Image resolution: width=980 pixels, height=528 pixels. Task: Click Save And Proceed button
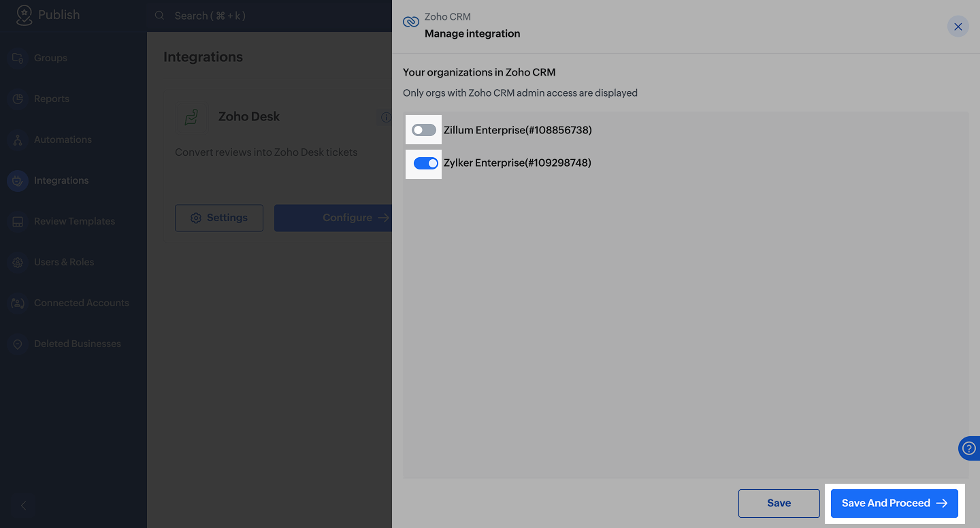coord(894,504)
